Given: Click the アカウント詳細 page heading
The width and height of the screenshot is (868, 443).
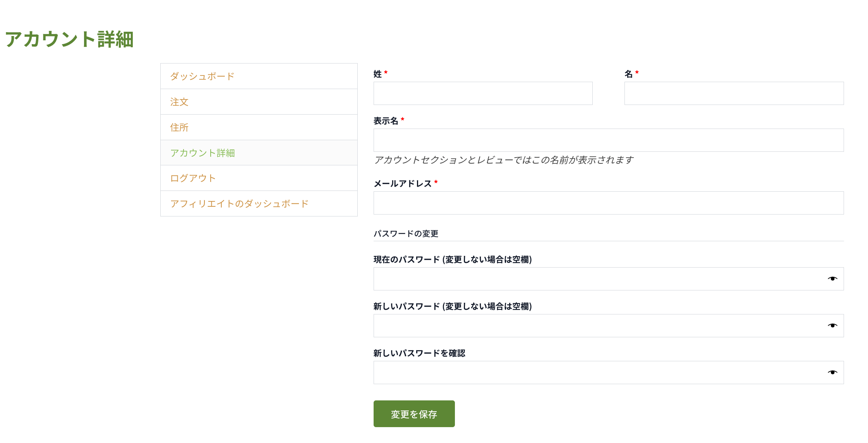Looking at the screenshot, I should click(x=69, y=39).
